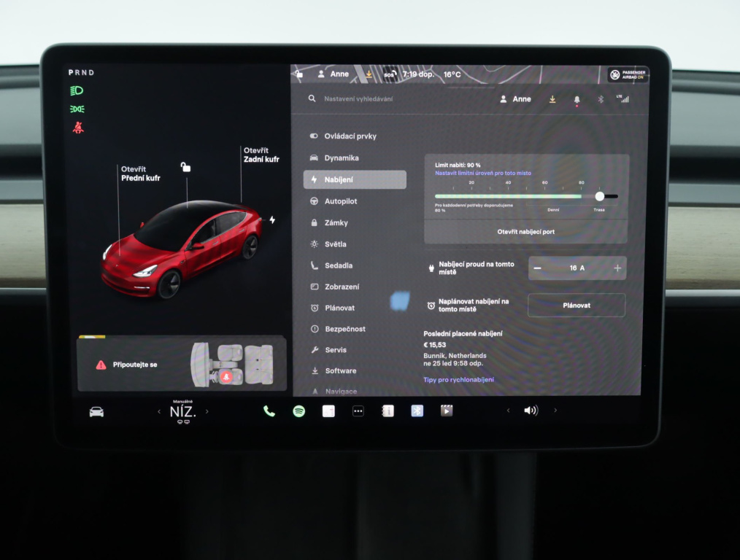Click the charge limit slider knob
Viewport: 740px width, 560px height.
click(599, 196)
